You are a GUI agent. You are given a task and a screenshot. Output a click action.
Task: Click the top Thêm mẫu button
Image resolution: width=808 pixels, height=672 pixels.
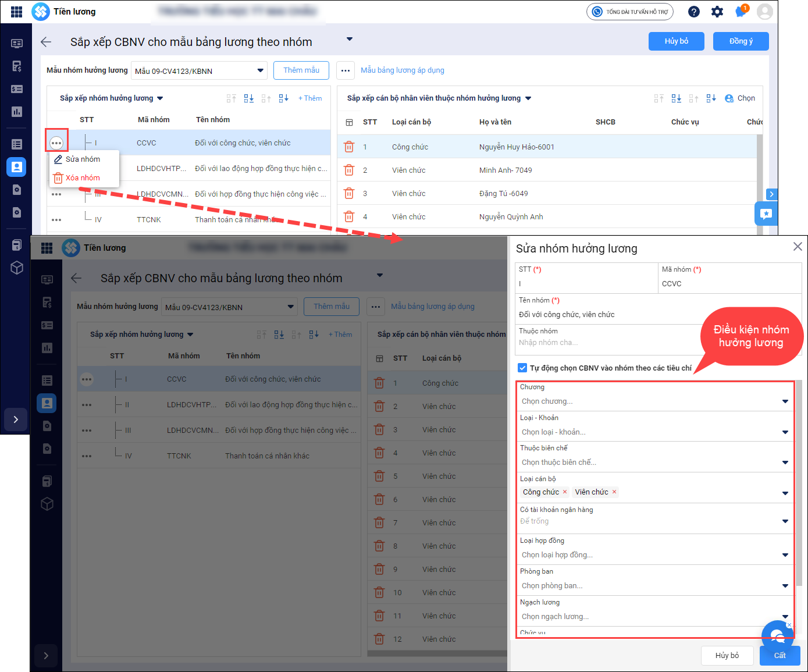click(x=301, y=70)
